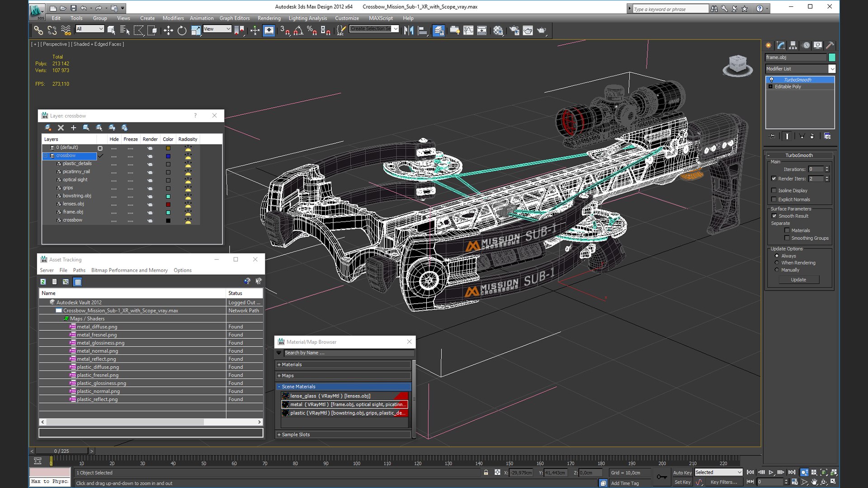868x488 pixels.
Task: Toggle the 3D Snaps icon
Action: [x=284, y=30]
